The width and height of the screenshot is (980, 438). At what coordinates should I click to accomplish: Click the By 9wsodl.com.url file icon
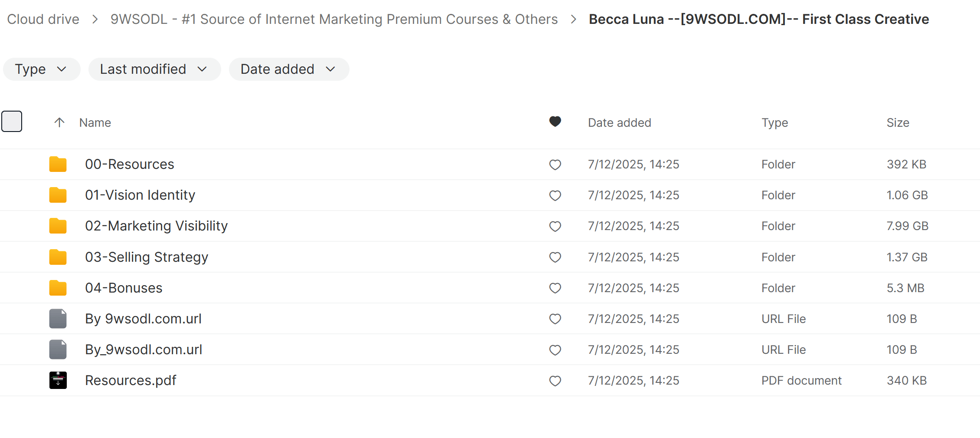pyautogui.click(x=58, y=318)
